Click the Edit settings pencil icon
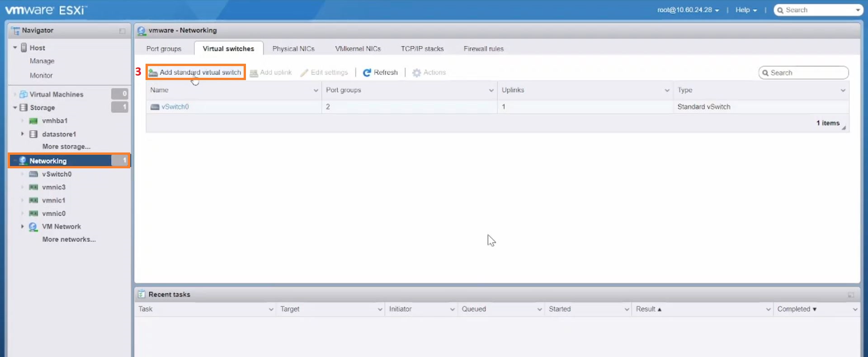868x357 pixels. (304, 72)
